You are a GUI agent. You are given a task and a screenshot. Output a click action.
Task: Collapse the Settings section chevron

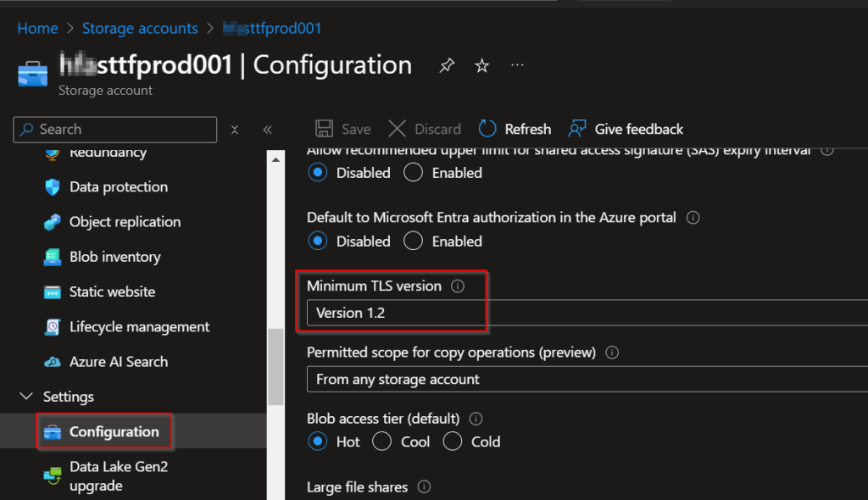point(26,397)
